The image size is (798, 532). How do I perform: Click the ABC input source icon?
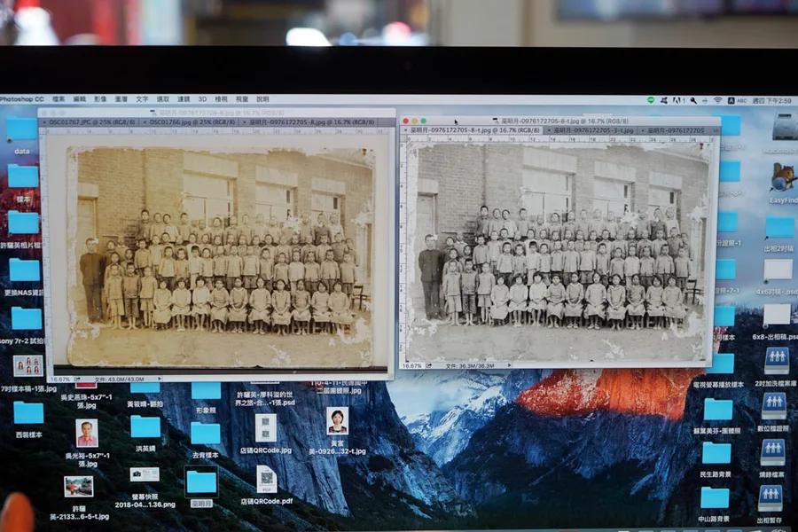click(x=738, y=100)
